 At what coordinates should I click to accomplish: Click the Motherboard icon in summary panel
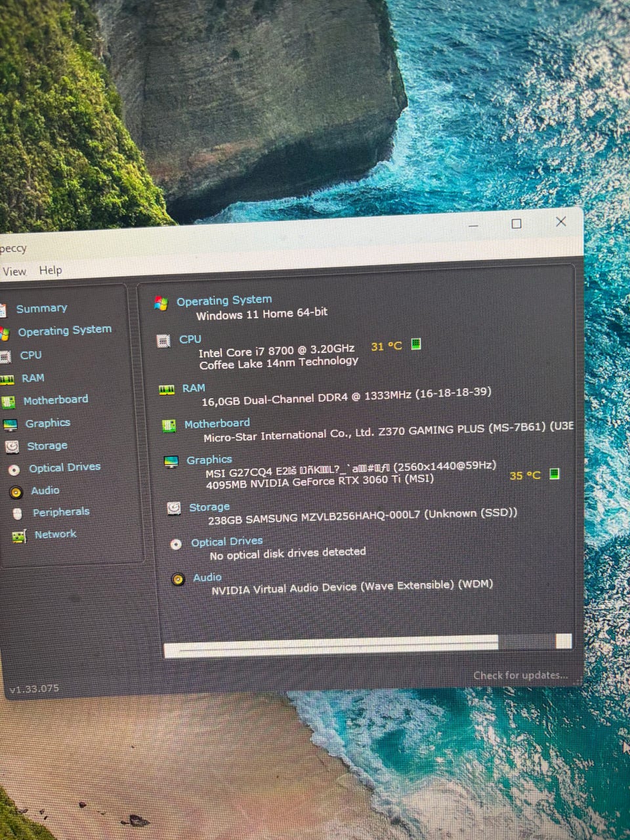(x=169, y=426)
